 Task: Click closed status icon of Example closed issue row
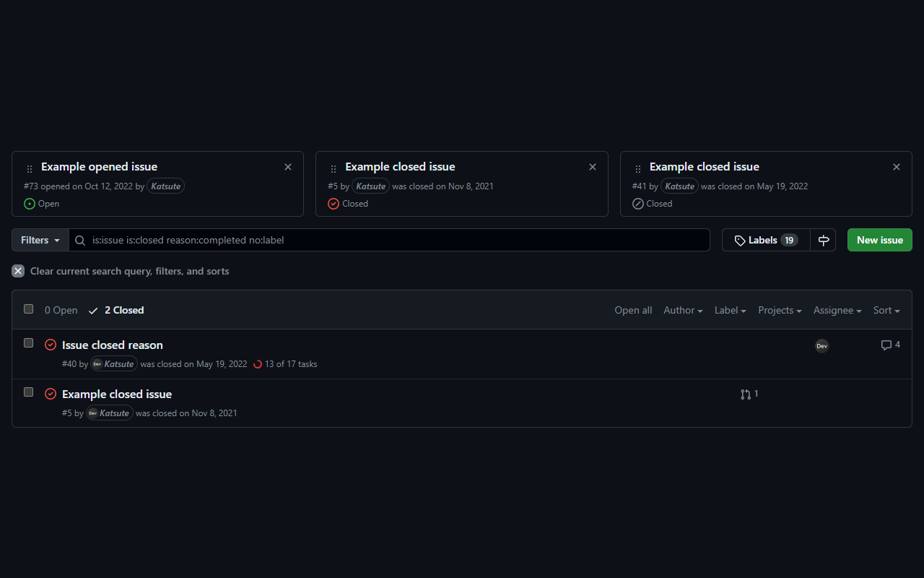pos(51,394)
